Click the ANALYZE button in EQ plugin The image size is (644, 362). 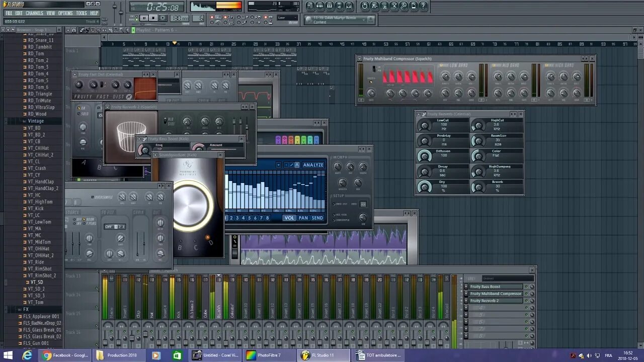313,165
